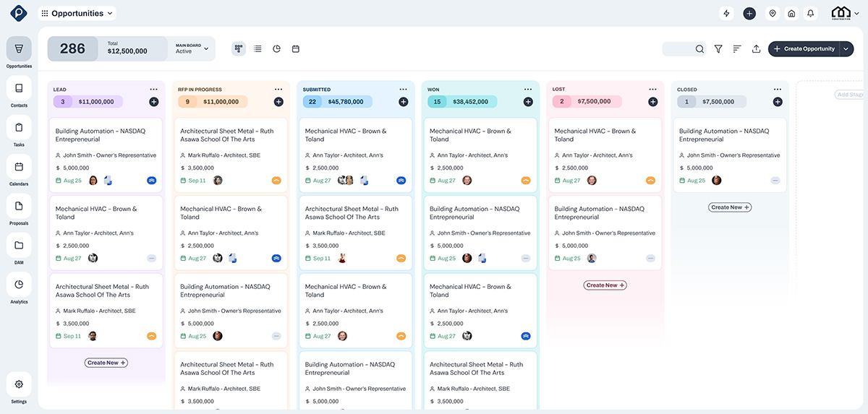
Task: Click the Add Stage button
Action: coord(851,95)
